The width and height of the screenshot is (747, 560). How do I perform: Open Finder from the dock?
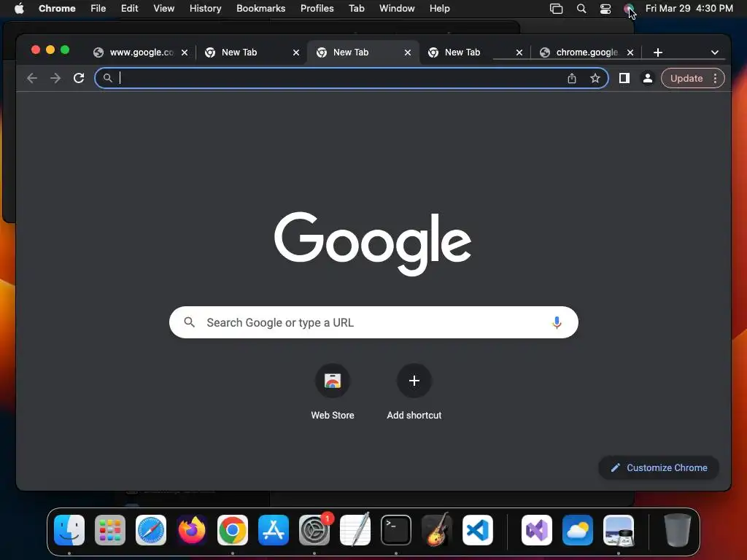[x=69, y=530]
